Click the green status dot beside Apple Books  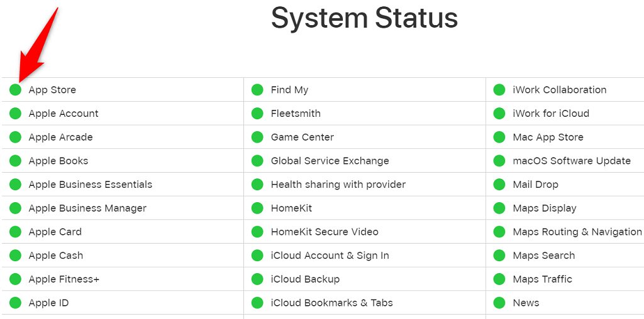coord(15,161)
